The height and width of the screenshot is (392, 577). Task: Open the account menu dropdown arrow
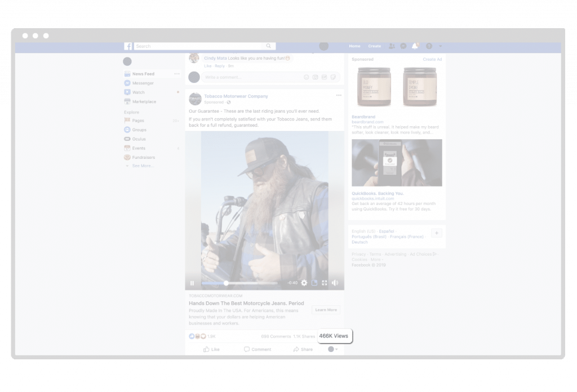click(x=440, y=46)
